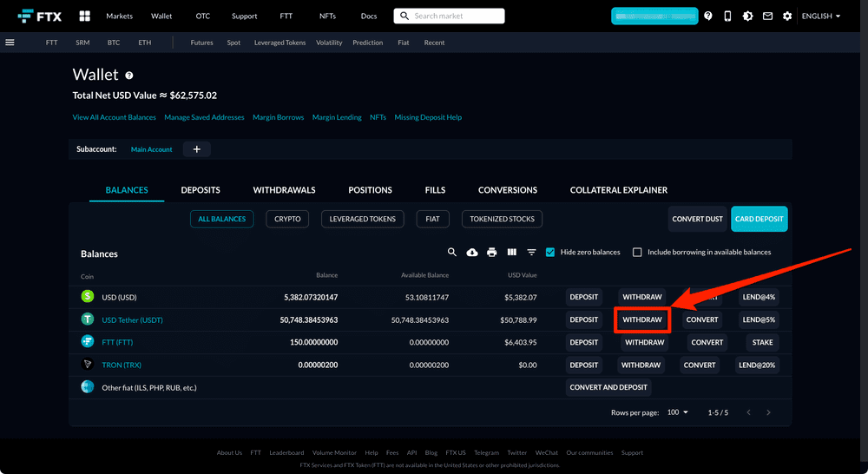Click the help question mark icon in header
The height and width of the screenshot is (474, 868).
[x=708, y=16]
